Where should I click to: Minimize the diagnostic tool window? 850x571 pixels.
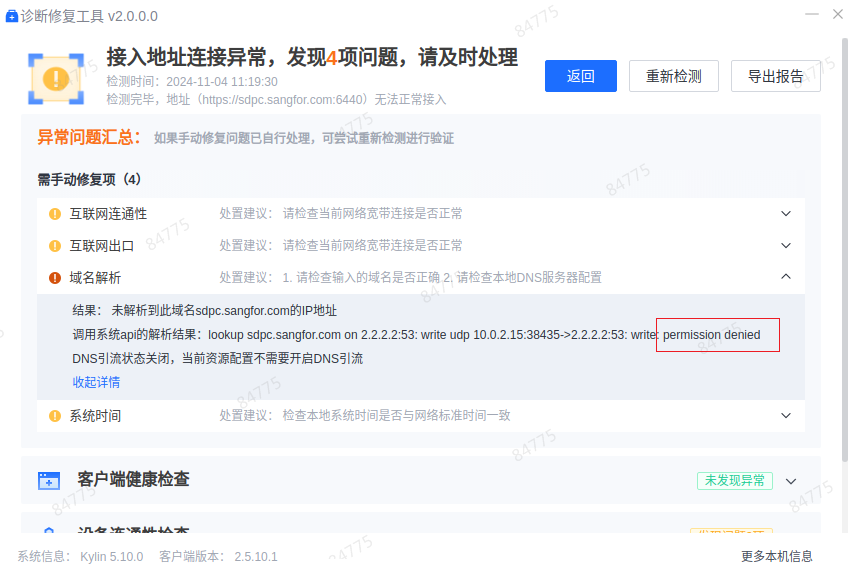(808, 16)
